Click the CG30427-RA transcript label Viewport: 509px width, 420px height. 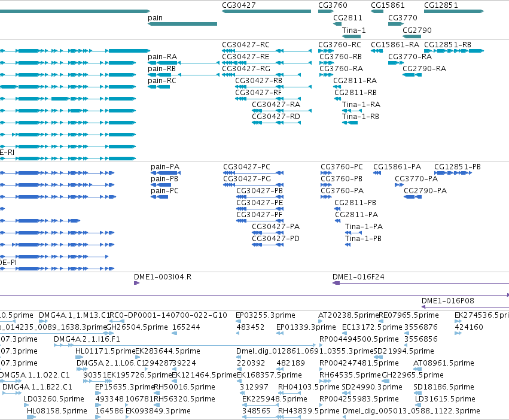pos(276,105)
